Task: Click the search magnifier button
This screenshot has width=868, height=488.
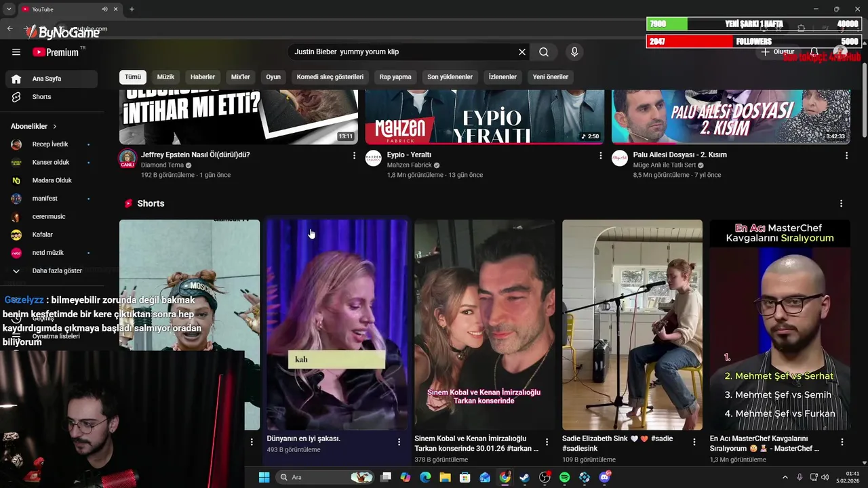Action: click(544, 52)
